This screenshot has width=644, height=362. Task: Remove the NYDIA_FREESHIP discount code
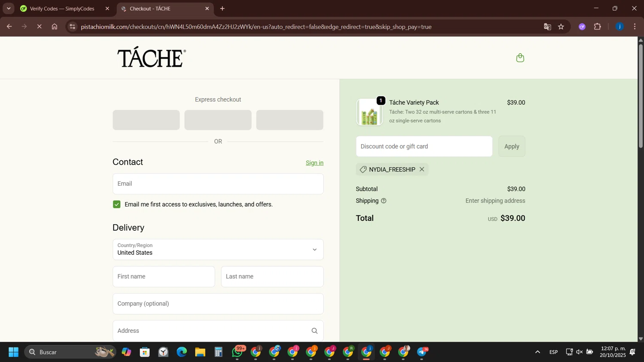click(422, 169)
